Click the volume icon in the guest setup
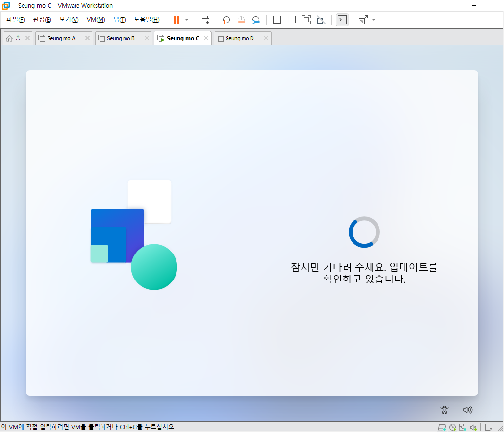The height and width of the screenshot is (432, 504). point(468,410)
